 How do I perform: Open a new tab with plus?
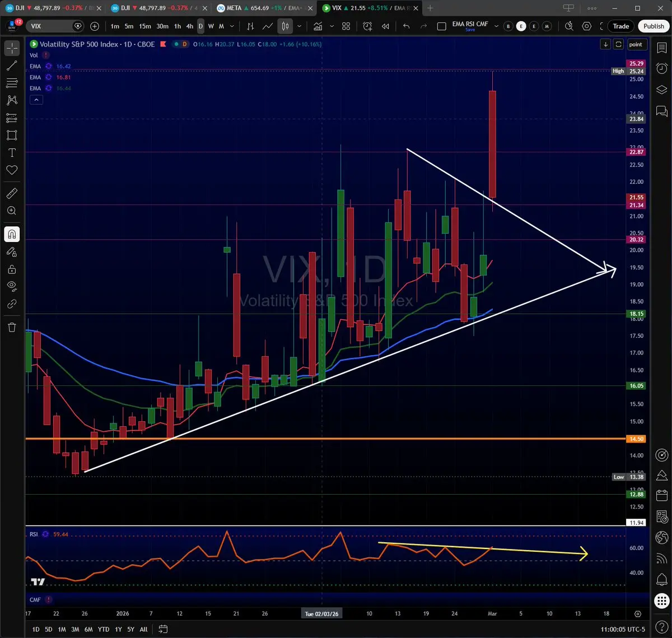click(x=430, y=8)
